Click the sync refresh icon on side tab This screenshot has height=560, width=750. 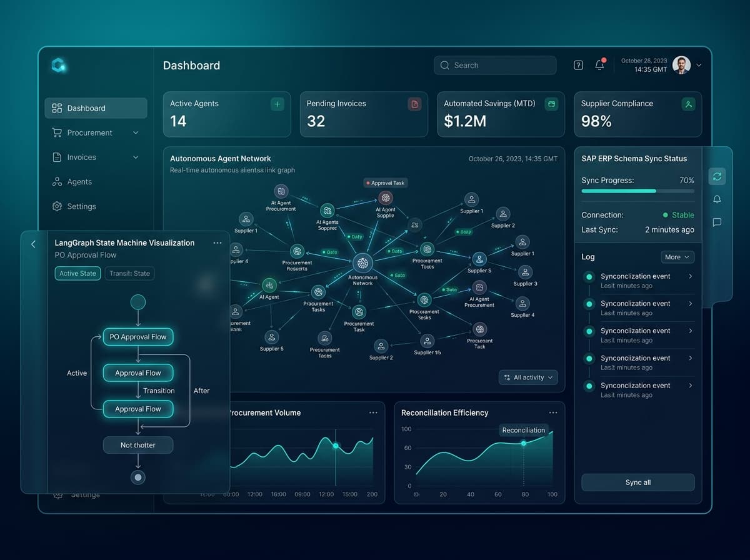(717, 177)
